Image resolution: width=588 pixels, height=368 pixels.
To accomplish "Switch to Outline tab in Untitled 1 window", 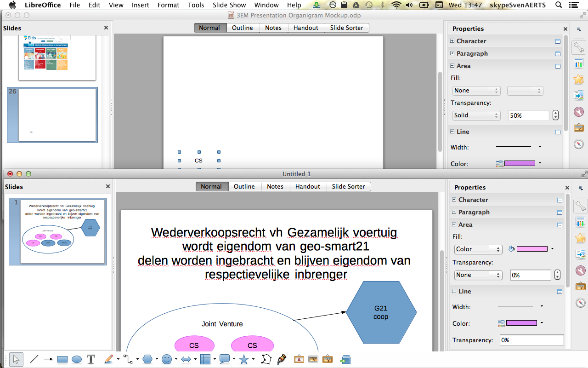I will click(x=244, y=186).
